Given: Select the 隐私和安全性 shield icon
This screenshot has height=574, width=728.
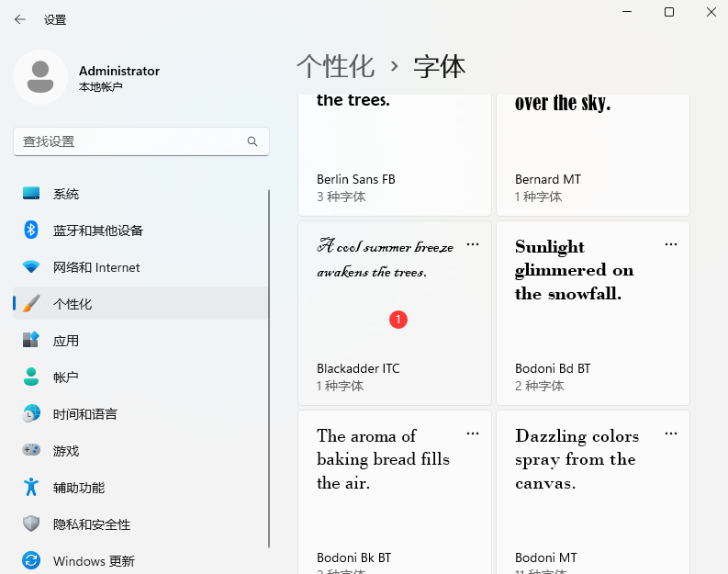Looking at the screenshot, I should [x=31, y=523].
